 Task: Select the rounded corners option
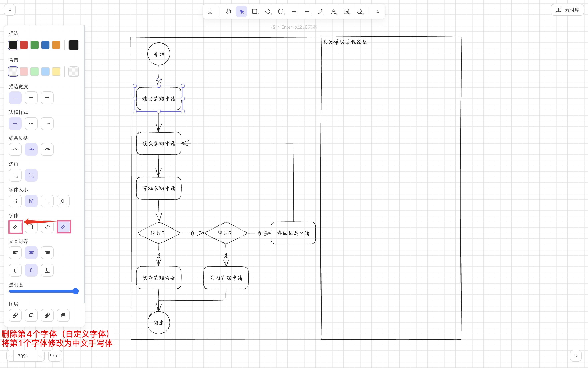(31, 175)
